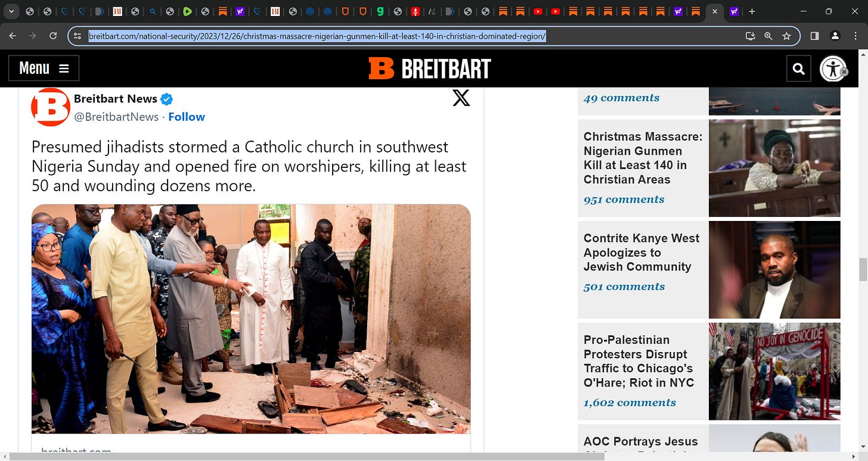Screen dimensions: 868x461
Task: Switch to the blue magnifier icon tab
Action: (153, 11)
